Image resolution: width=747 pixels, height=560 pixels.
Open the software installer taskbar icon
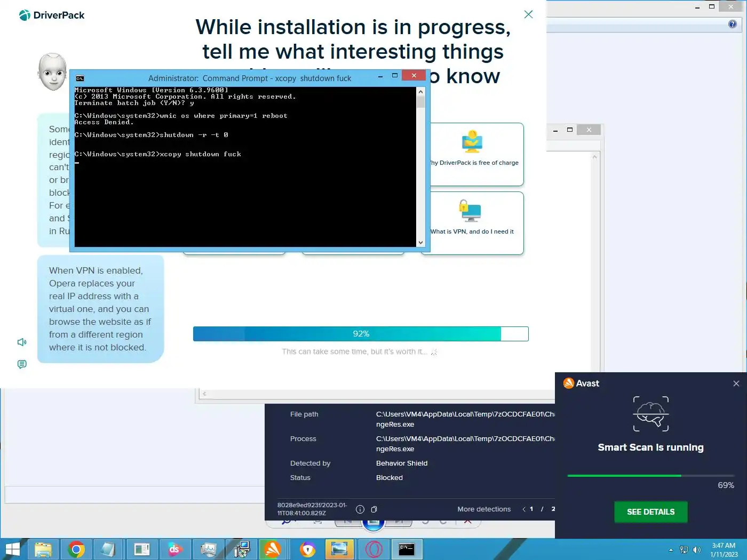[x=241, y=549]
